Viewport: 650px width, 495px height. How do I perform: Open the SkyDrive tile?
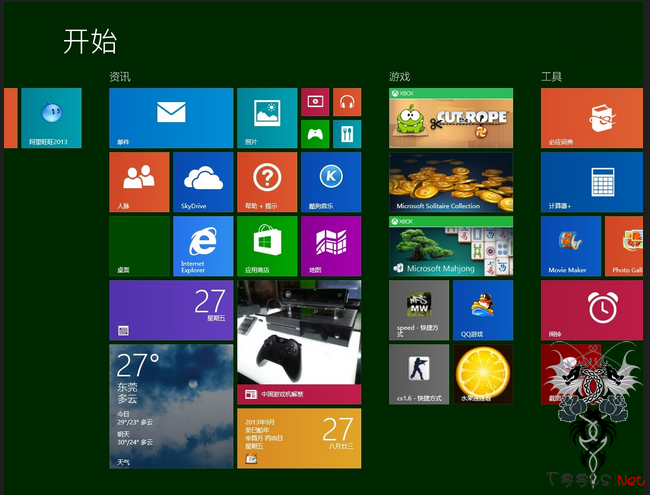[x=203, y=182]
